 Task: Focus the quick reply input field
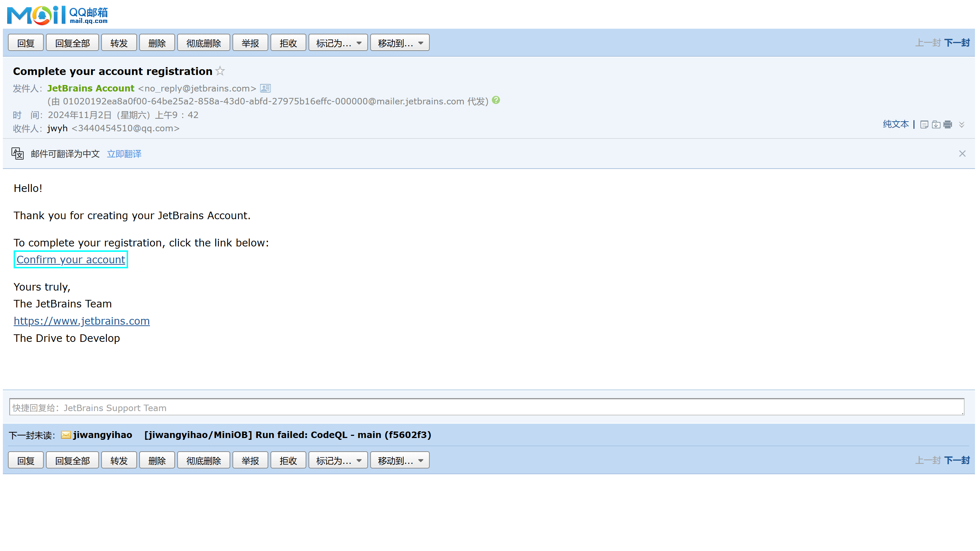(486, 407)
